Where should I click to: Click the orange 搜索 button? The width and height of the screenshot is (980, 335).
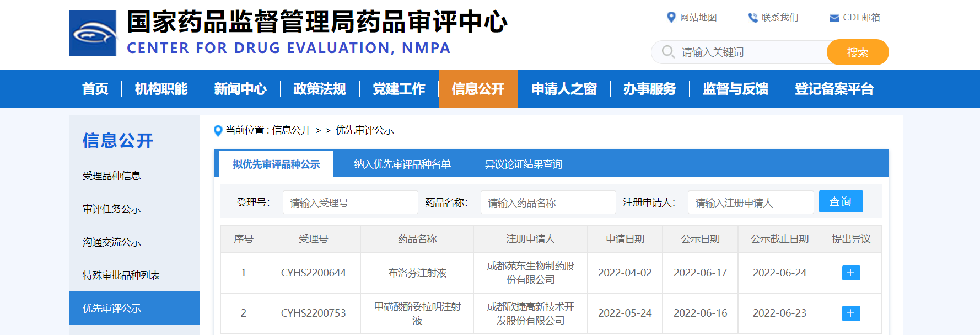pos(858,52)
